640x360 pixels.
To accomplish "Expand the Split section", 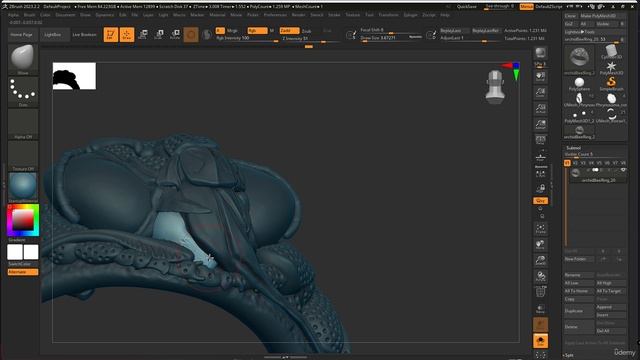I will pyautogui.click(x=569, y=355).
